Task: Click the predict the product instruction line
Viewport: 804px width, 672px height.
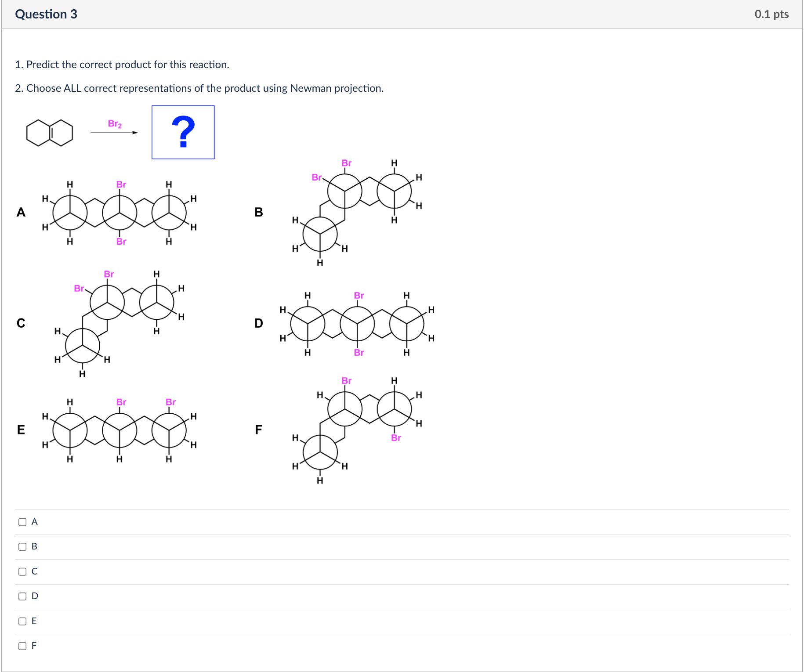Action: [122, 64]
